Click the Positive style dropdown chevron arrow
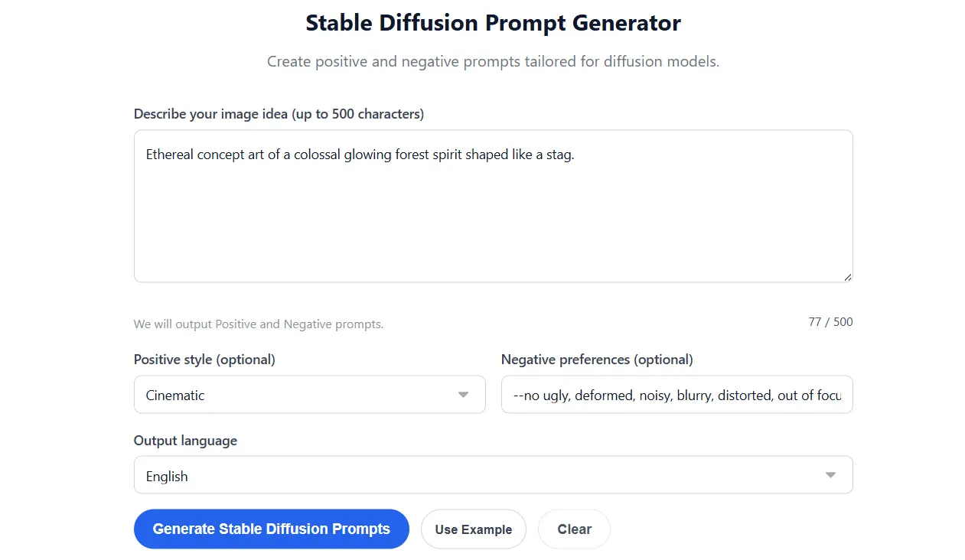The width and height of the screenshot is (965, 560). click(x=463, y=394)
